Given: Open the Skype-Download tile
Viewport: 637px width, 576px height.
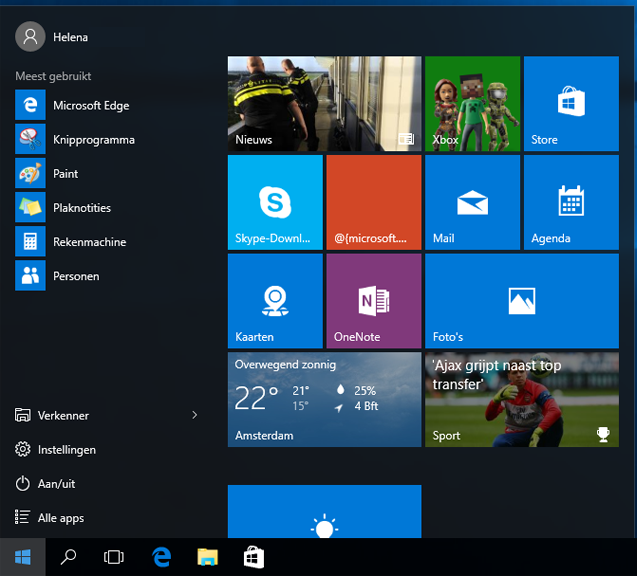Looking at the screenshot, I should tap(275, 202).
